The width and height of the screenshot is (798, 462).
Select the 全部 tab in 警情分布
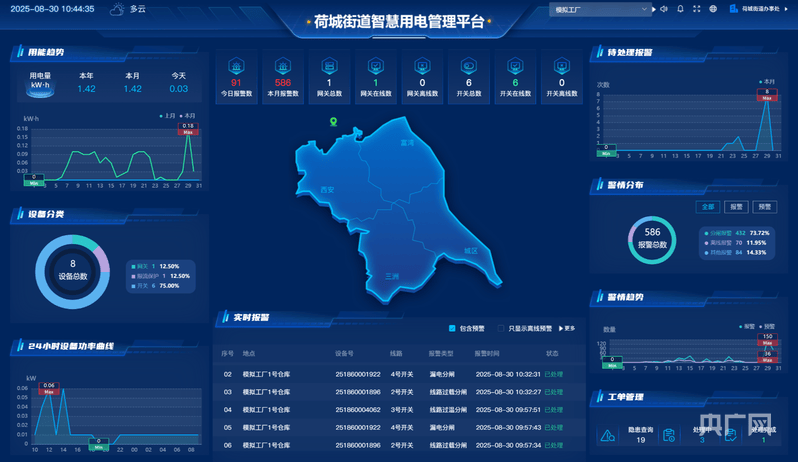click(708, 207)
